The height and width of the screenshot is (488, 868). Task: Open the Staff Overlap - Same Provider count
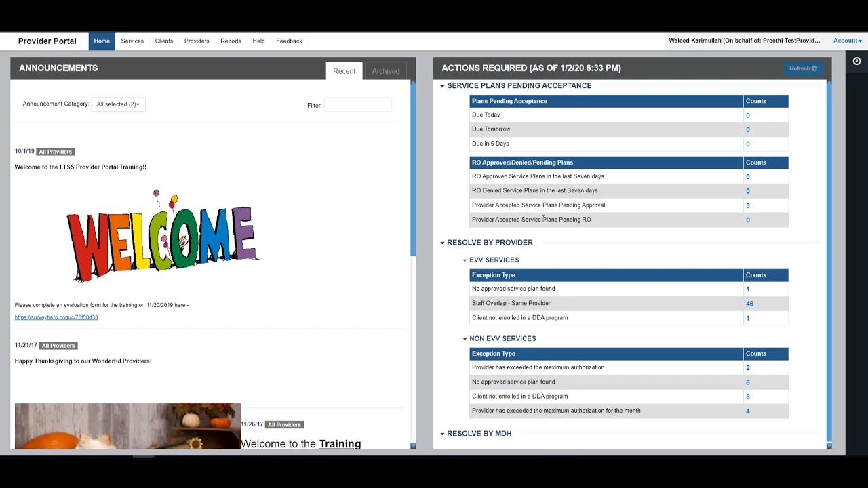(749, 304)
